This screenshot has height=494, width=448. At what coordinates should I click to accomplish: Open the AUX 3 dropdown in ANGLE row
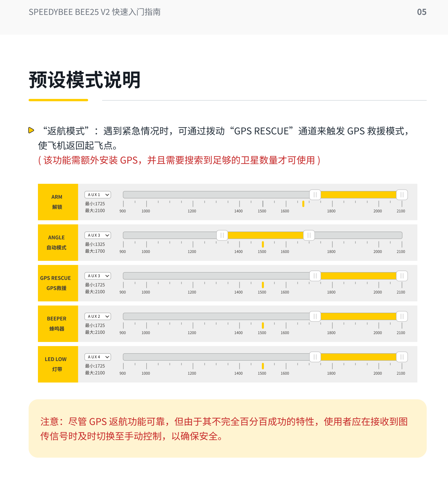click(x=98, y=235)
